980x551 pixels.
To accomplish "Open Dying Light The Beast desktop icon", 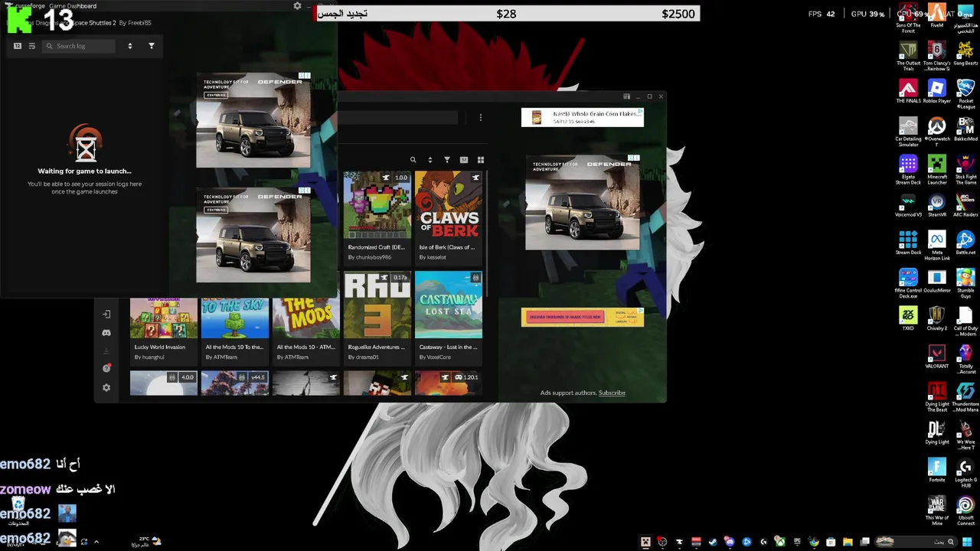I will (x=936, y=397).
